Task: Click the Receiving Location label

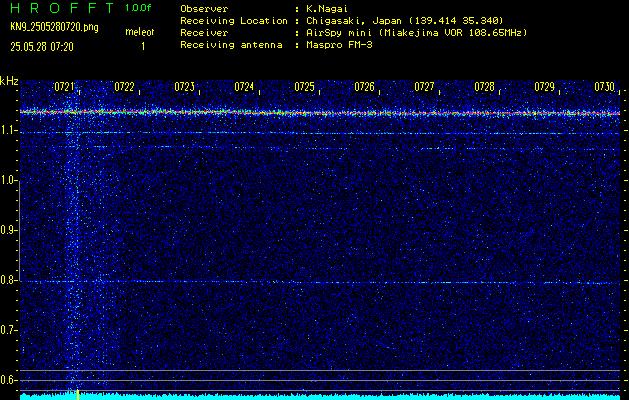Action: [x=234, y=21]
